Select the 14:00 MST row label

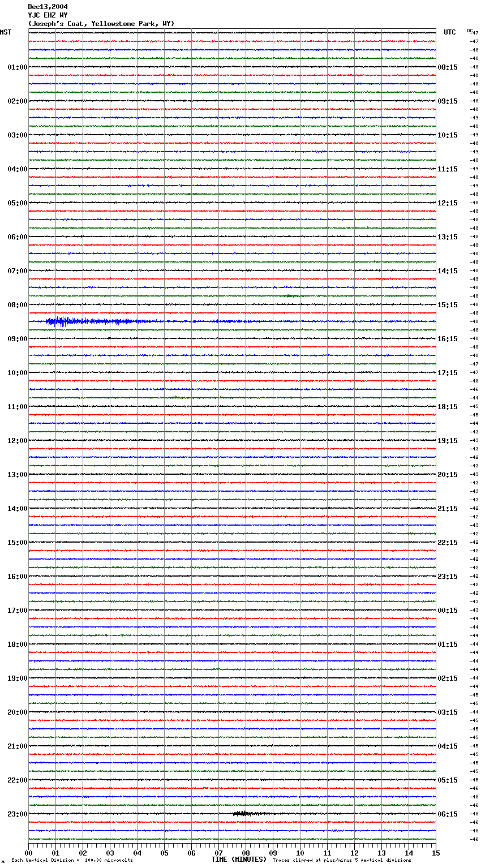(x=18, y=509)
